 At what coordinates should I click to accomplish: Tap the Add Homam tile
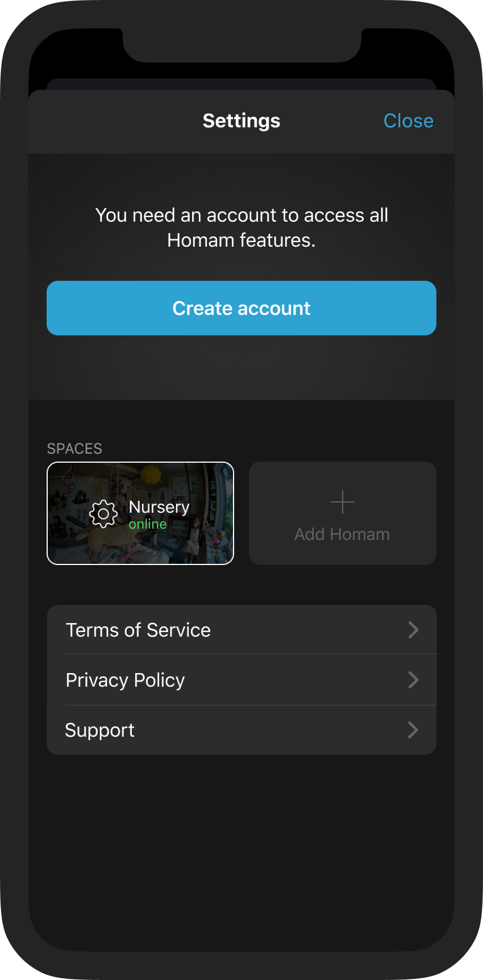[342, 513]
